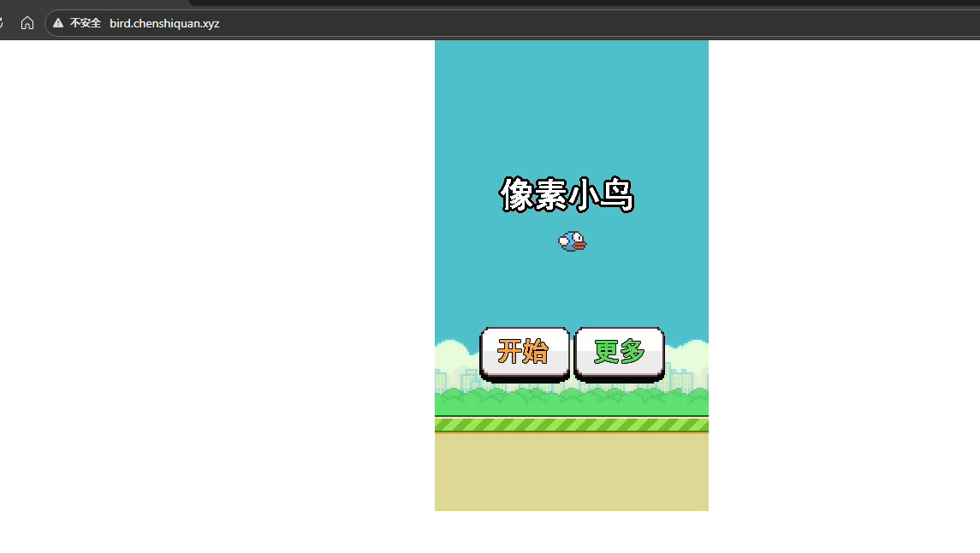Click the 更多 more button
The height and width of the screenshot is (553, 980).
619,354
